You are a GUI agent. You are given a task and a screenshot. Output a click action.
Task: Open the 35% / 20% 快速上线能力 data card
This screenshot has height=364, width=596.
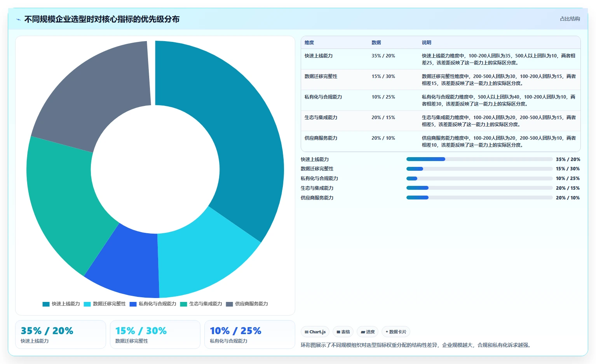61,335
